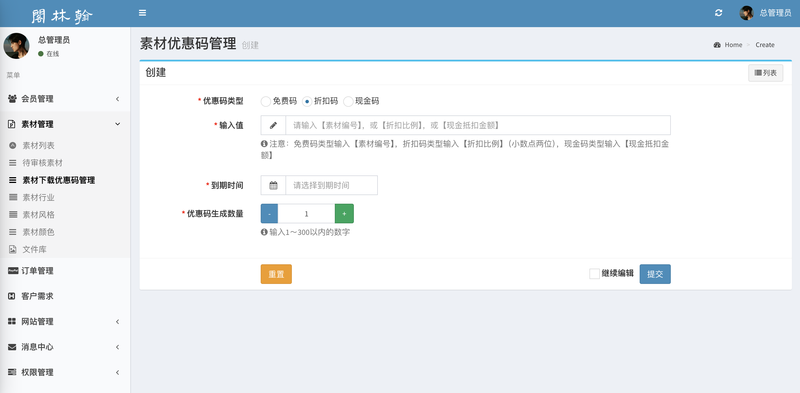Toggle the hamburger sidebar menu icon
This screenshot has width=800, height=393.
click(x=142, y=13)
